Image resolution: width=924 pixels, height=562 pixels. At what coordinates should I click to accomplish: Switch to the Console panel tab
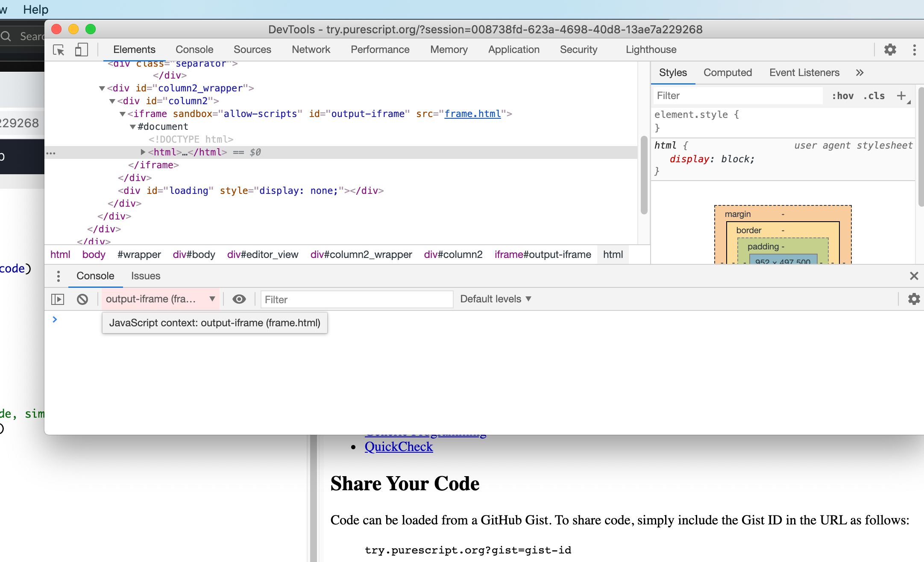point(194,50)
